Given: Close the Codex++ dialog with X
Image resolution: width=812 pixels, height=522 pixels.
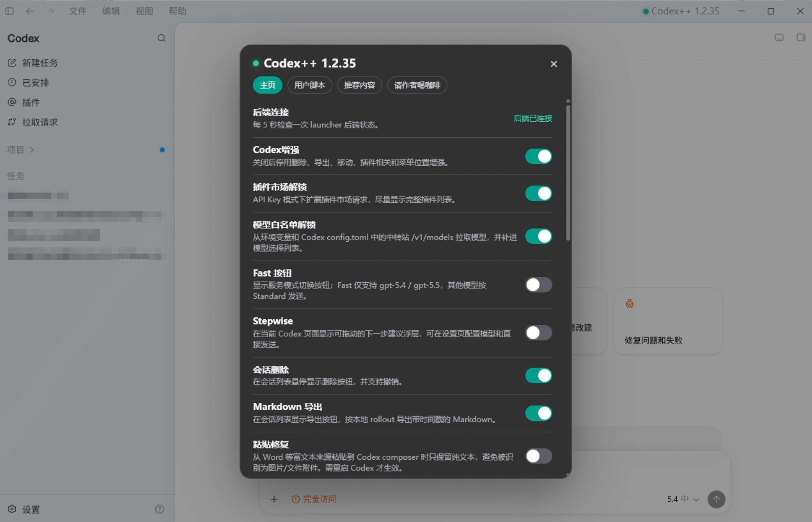Looking at the screenshot, I should [554, 64].
